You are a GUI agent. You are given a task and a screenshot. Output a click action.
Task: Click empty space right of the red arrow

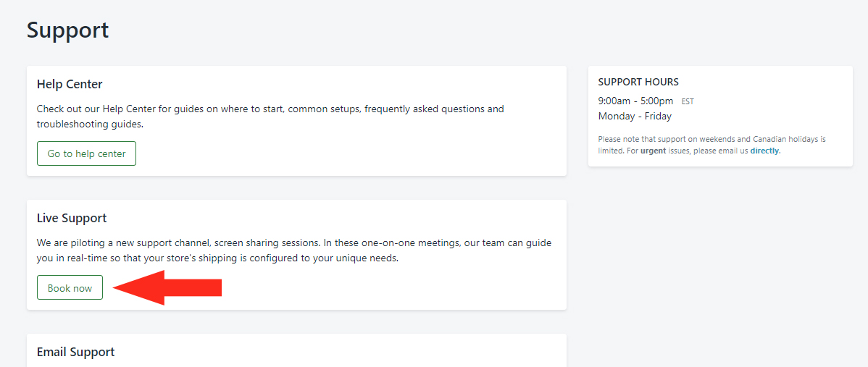388,287
